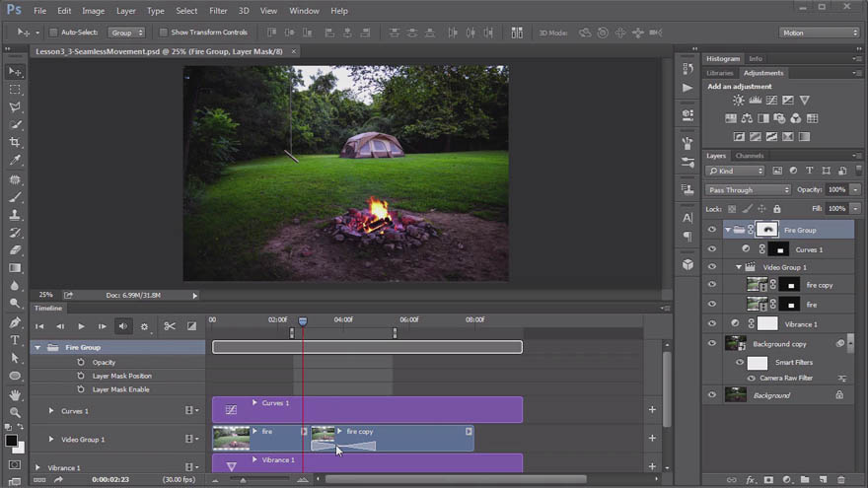Open timeline settings gear
Image resolution: width=868 pixels, height=488 pixels.
(x=144, y=326)
